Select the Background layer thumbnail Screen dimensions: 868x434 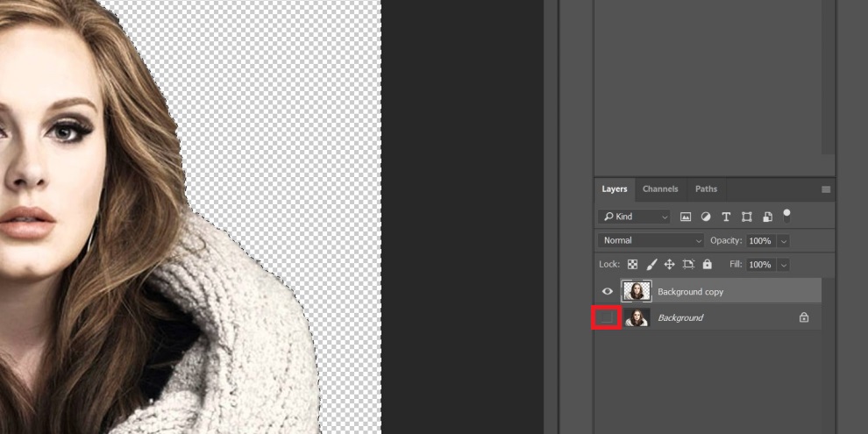637,317
